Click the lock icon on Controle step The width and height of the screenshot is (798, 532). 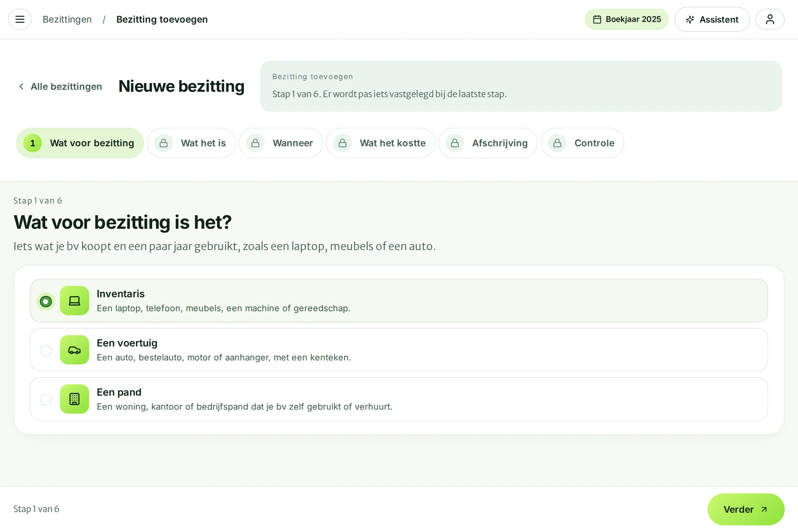[557, 143]
